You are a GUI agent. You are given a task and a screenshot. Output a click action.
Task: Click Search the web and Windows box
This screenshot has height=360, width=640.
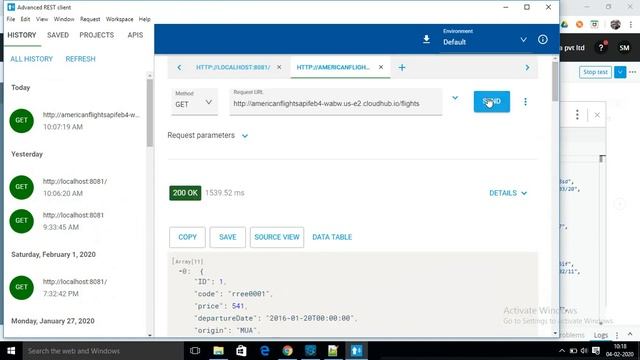tap(102, 351)
